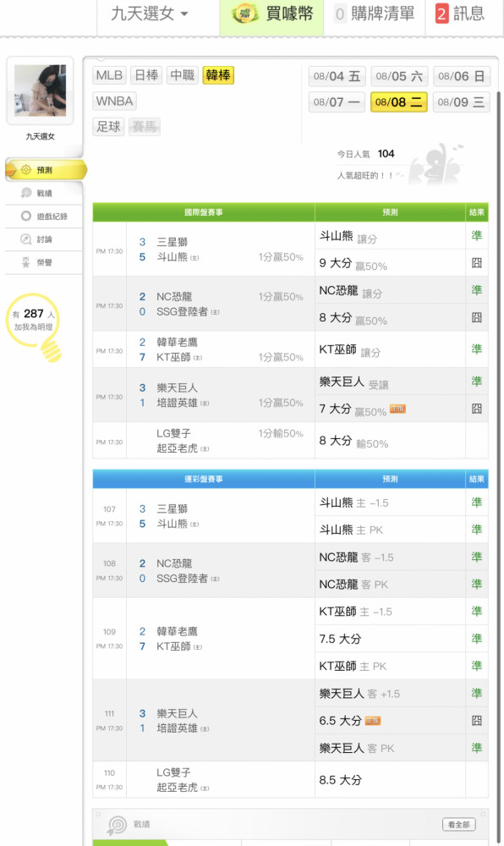Click the 九天選女 profile photo thumbnail
504x846 pixels.
point(40,91)
